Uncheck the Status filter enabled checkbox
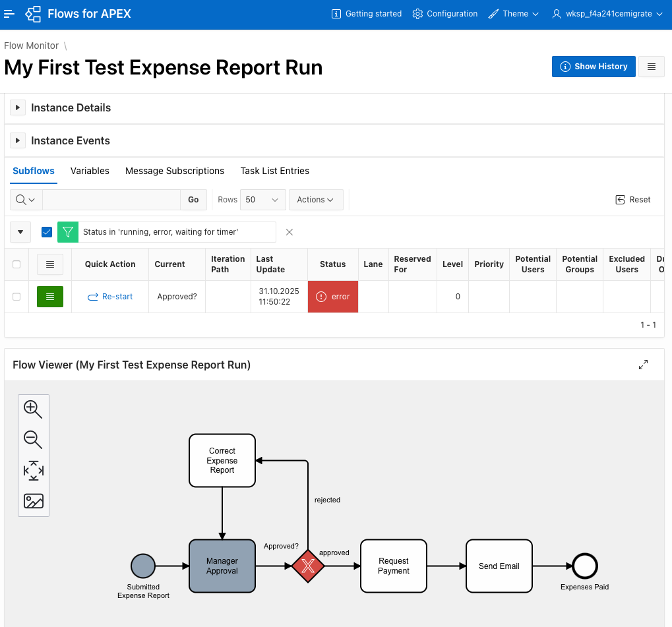The width and height of the screenshot is (672, 627). coord(47,232)
